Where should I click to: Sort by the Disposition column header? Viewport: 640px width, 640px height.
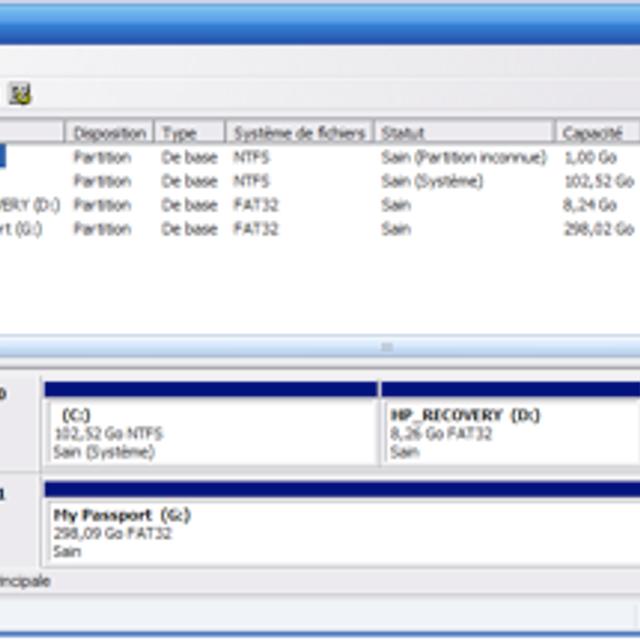(x=109, y=133)
